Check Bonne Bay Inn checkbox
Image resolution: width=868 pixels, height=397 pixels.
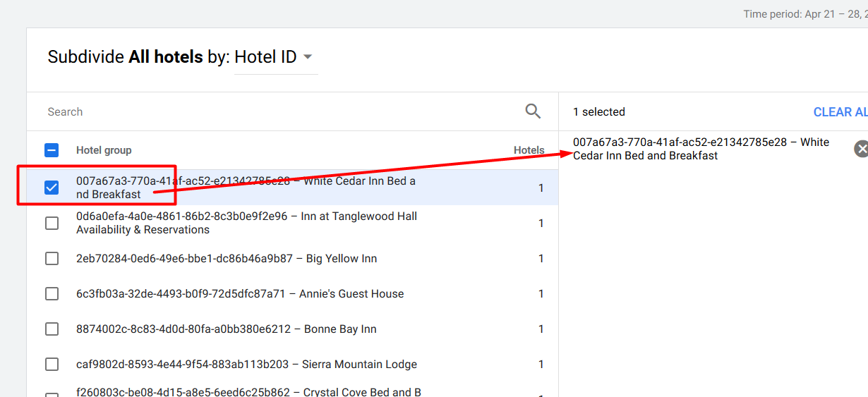52,329
